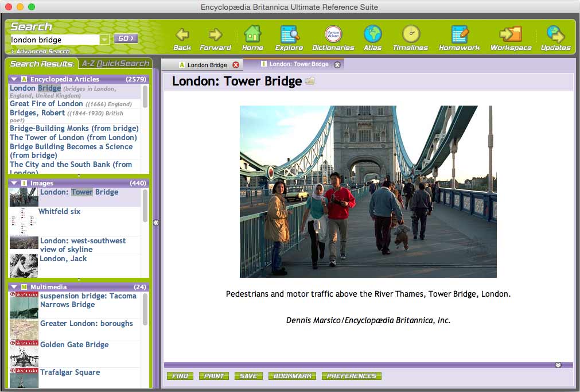The height and width of the screenshot is (392, 580).
Task: Open the Workspace folder icon
Action: pyautogui.click(x=511, y=34)
